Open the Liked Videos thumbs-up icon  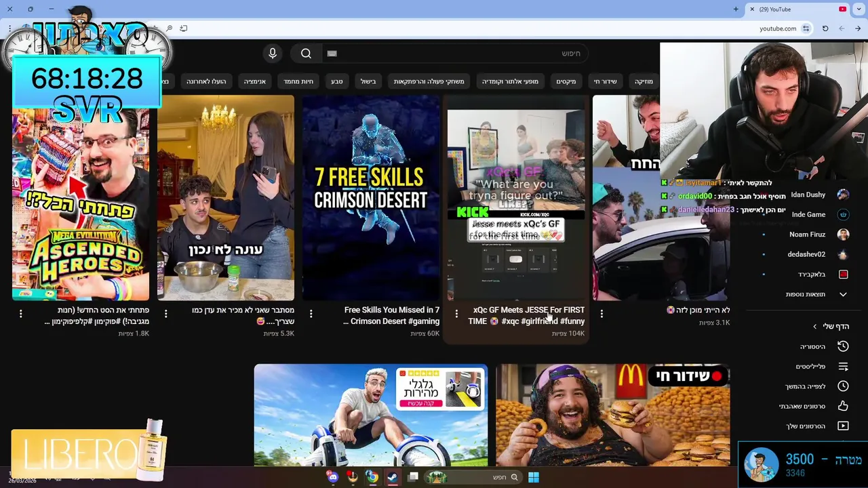(843, 406)
